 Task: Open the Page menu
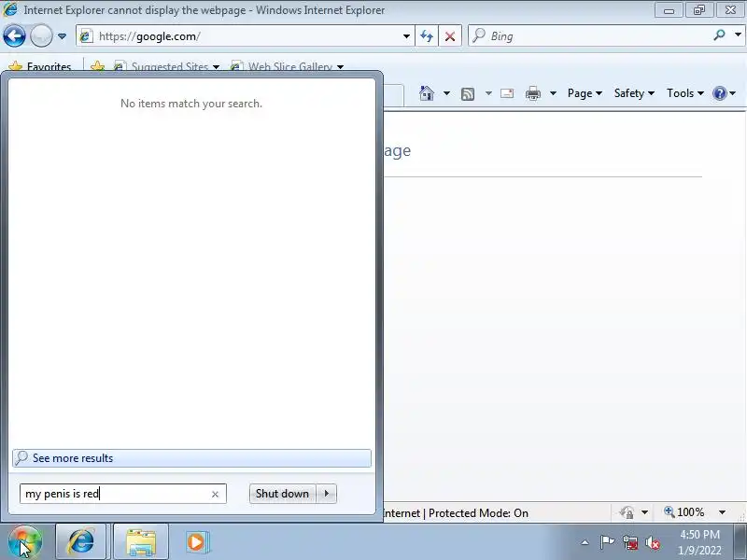(585, 93)
